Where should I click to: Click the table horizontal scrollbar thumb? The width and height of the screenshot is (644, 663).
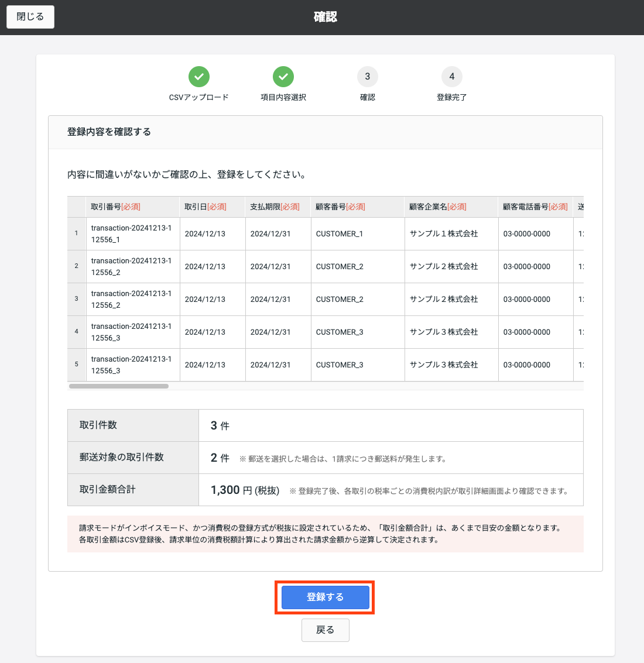(119, 386)
